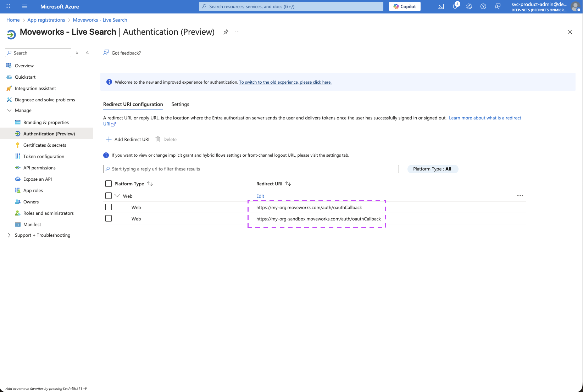583x392 pixels.
Task: Check the Web group row checkbox
Action: coord(109,196)
